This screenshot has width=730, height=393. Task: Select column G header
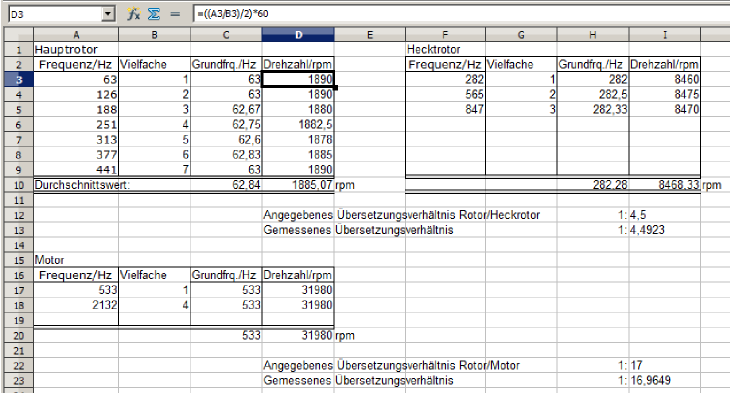[x=521, y=35]
